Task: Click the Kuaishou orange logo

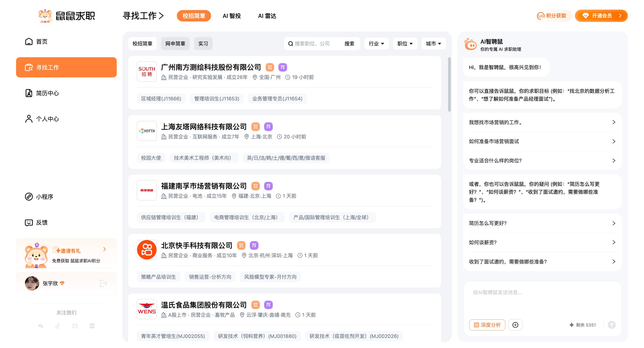Action: (x=147, y=250)
